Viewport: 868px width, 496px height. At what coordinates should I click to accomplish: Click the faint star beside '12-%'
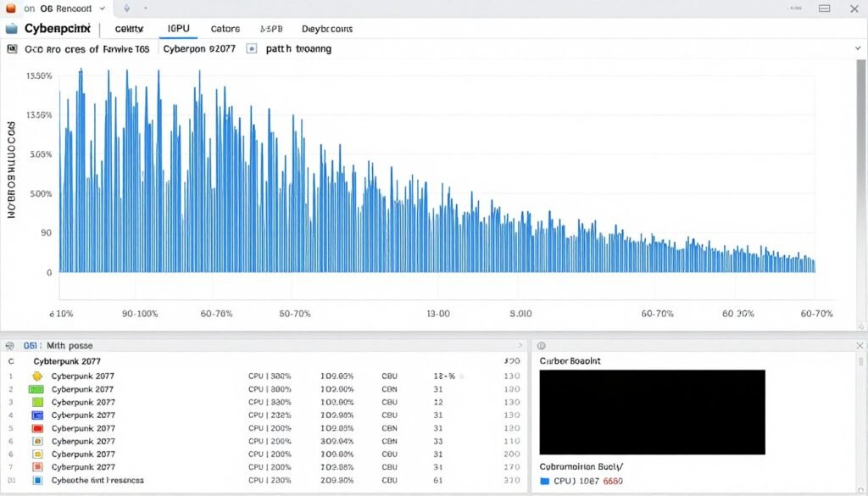tap(462, 376)
